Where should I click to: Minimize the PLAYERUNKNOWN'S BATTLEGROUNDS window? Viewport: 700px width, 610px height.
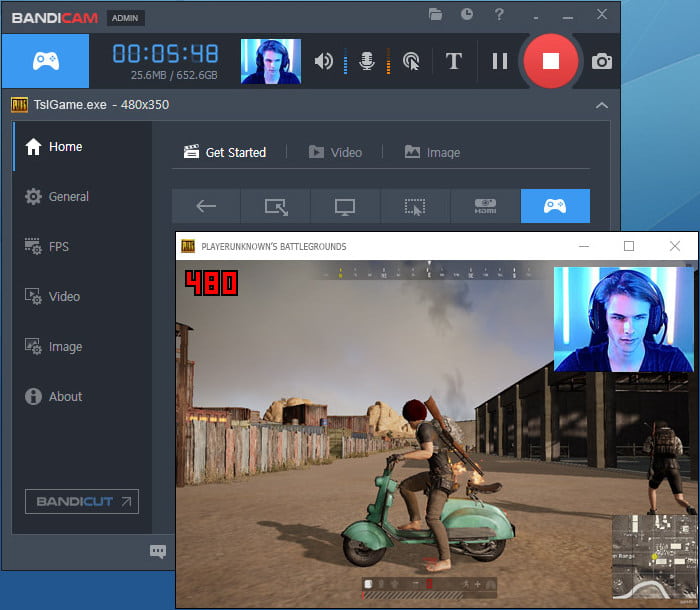[584, 246]
